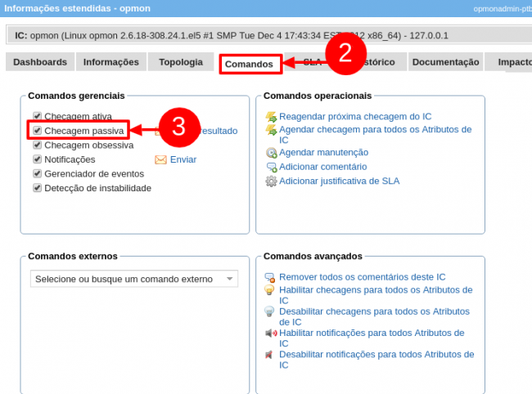Toggle the Gerenciador de eventos checkbox
The image size is (532, 394).
pyautogui.click(x=37, y=174)
